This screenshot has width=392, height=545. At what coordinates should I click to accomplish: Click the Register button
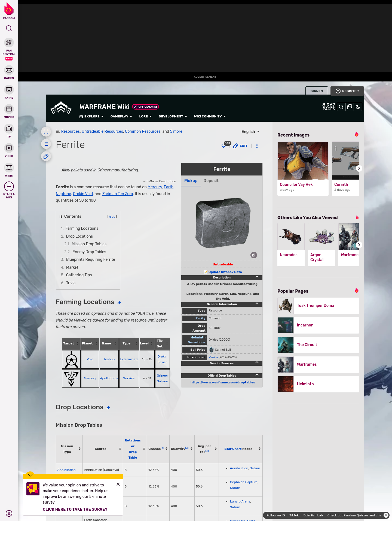click(347, 91)
